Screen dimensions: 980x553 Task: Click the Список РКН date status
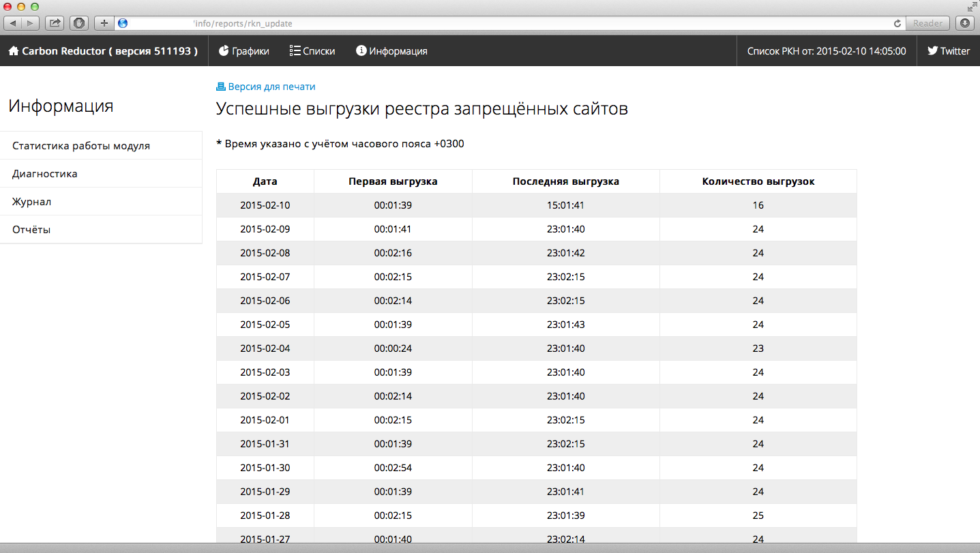pos(827,51)
